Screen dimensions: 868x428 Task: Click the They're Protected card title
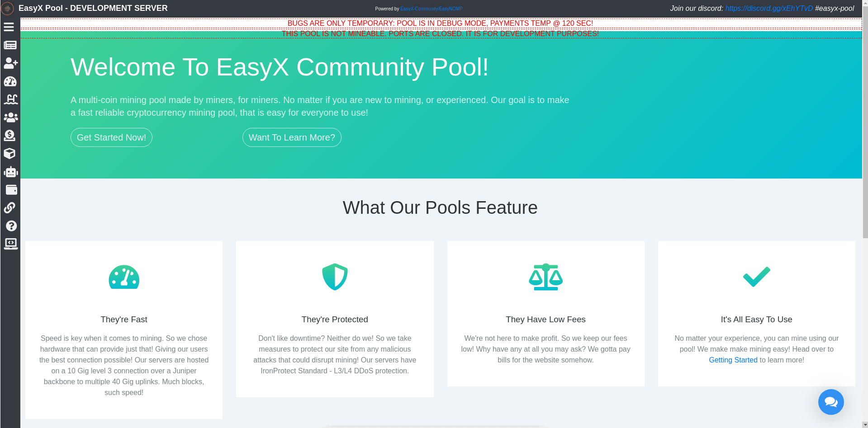tap(335, 320)
